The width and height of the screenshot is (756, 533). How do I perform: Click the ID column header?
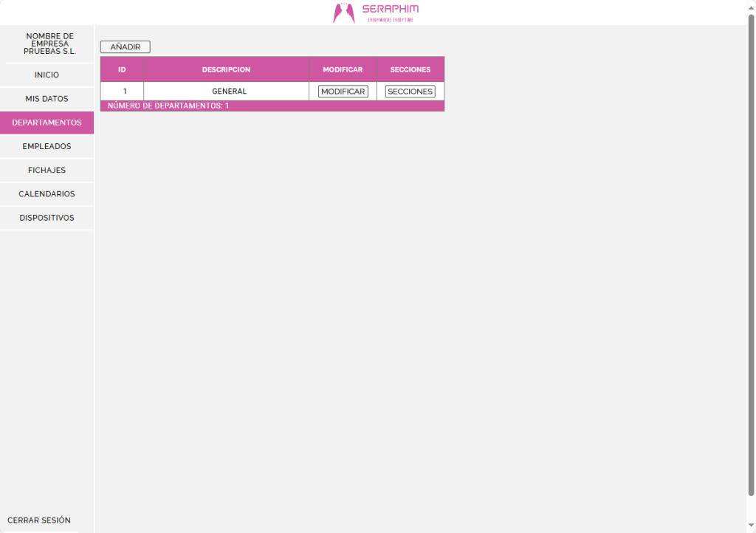coord(122,69)
